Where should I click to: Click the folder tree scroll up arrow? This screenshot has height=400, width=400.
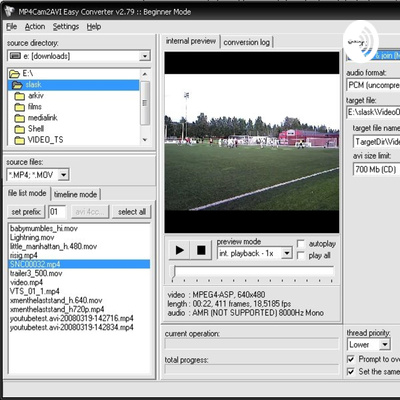click(x=145, y=74)
